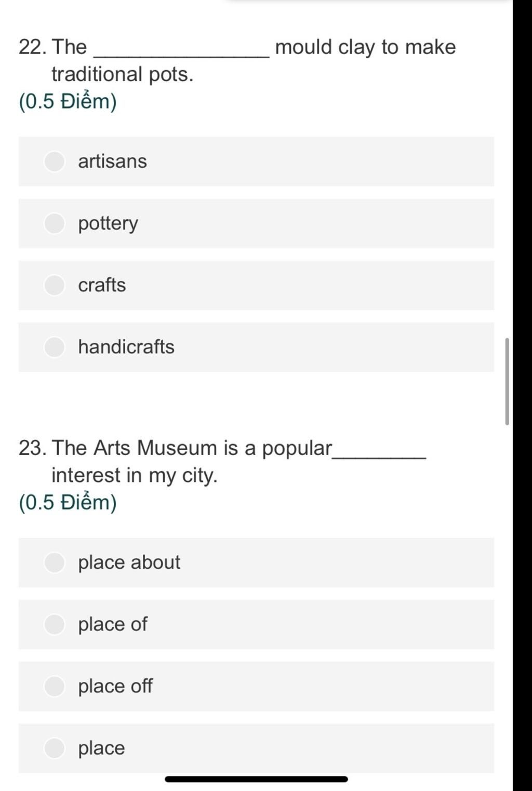Select 'place about' for question 23
The width and height of the screenshot is (532, 791).
tap(55, 562)
